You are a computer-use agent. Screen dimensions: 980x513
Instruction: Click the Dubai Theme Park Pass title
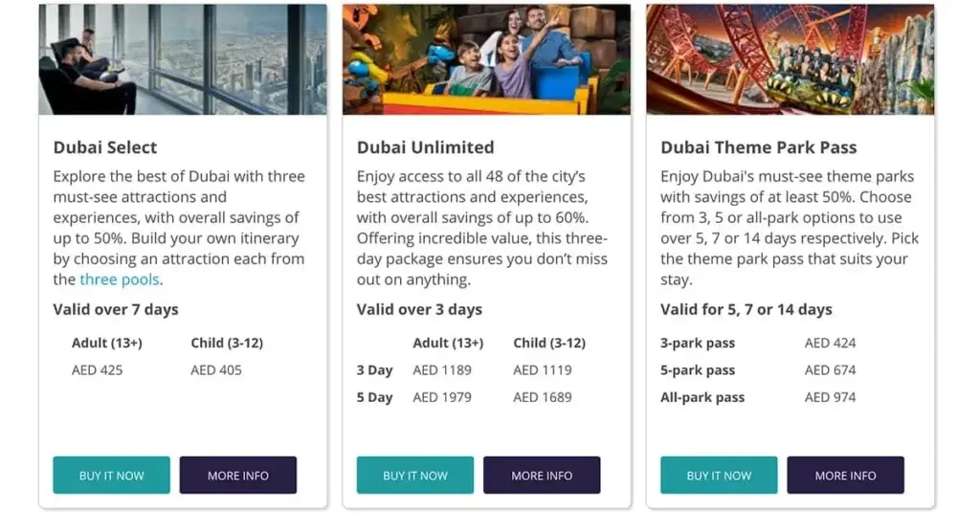tap(758, 147)
